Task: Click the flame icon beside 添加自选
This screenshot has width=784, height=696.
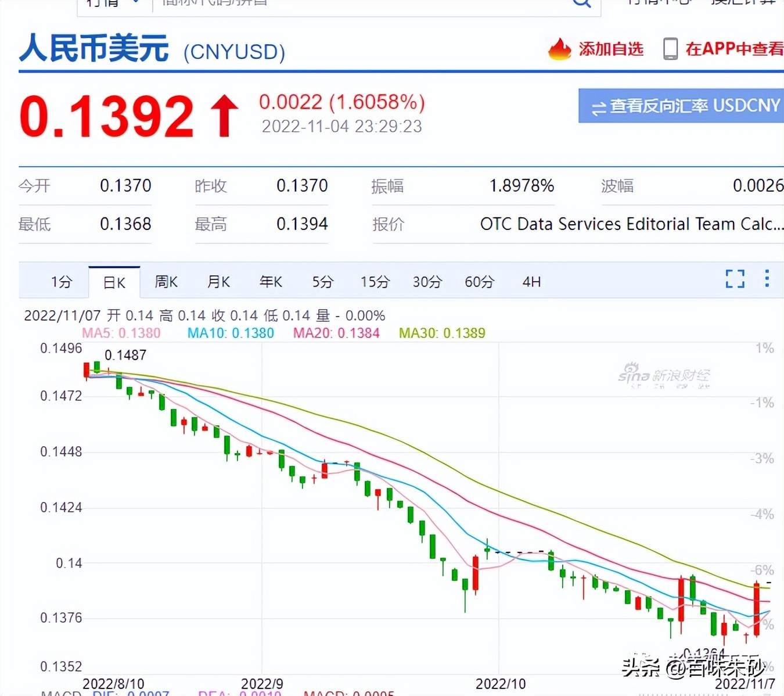Action: pos(559,49)
